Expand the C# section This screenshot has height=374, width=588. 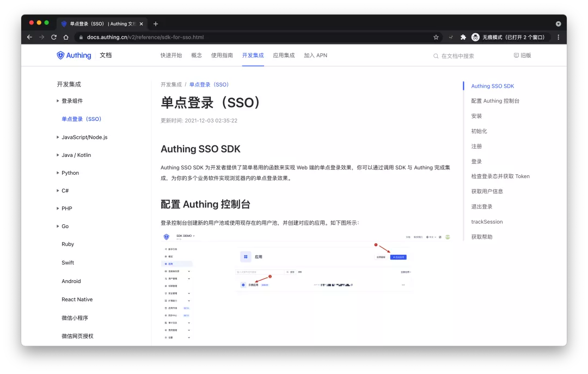(x=58, y=191)
